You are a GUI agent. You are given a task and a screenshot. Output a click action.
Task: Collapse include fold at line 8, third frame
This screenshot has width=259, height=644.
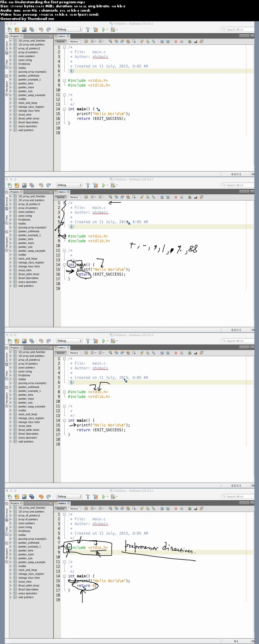(x=64, y=392)
